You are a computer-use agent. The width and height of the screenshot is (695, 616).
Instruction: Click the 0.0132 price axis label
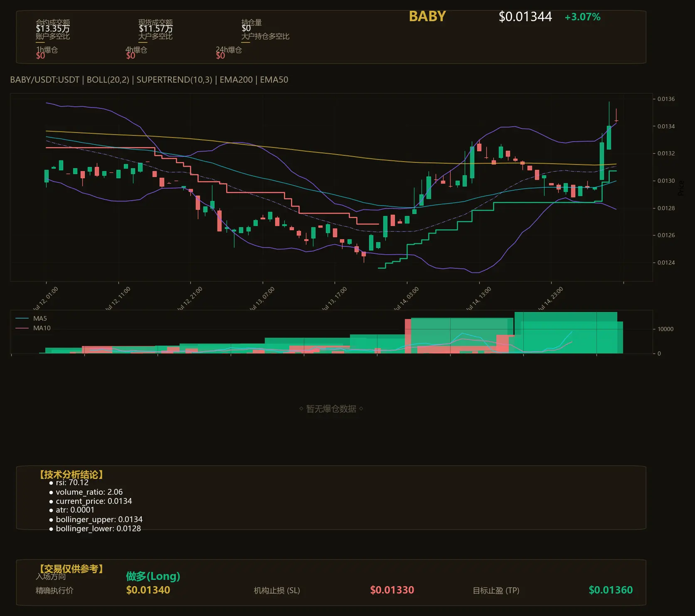(x=666, y=153)
